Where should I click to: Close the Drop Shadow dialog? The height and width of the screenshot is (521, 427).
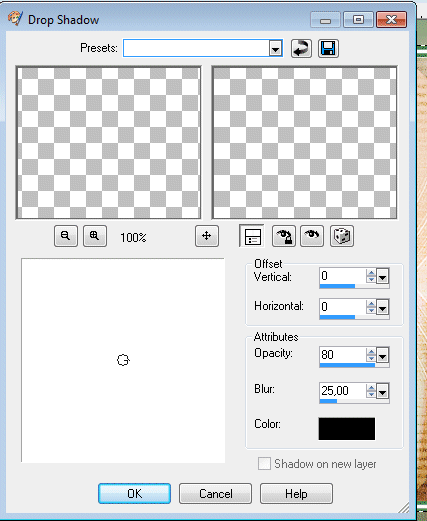(391, 20)
